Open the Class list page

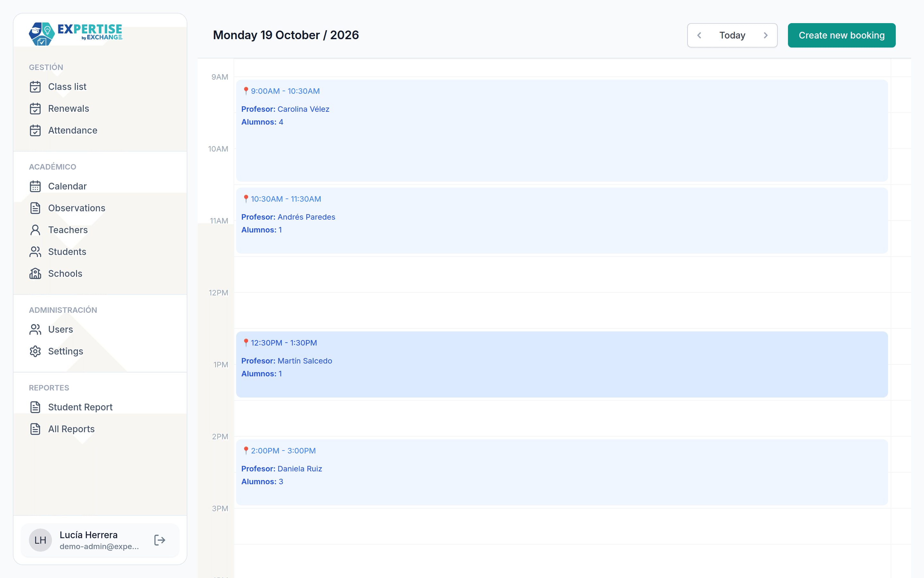coord(67,87)
